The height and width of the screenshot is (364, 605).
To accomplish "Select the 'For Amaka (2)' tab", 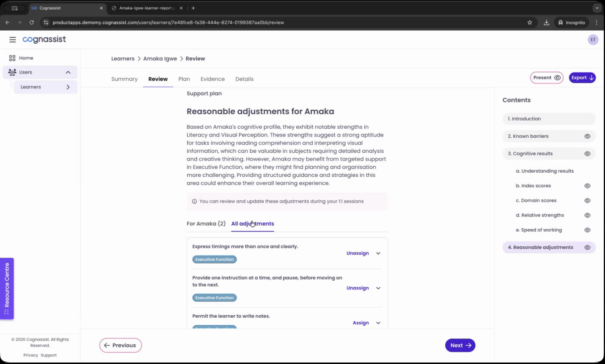I will 206,224.
